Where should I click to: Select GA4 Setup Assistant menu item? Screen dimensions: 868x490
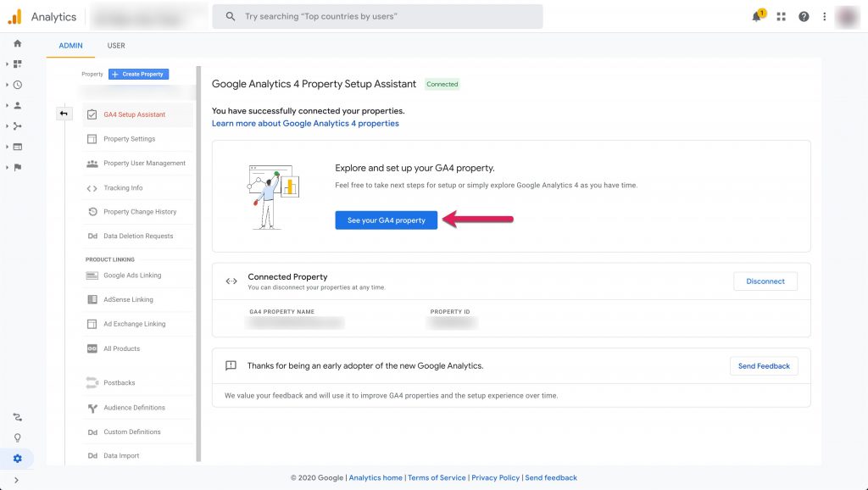(x=138, y=114)
